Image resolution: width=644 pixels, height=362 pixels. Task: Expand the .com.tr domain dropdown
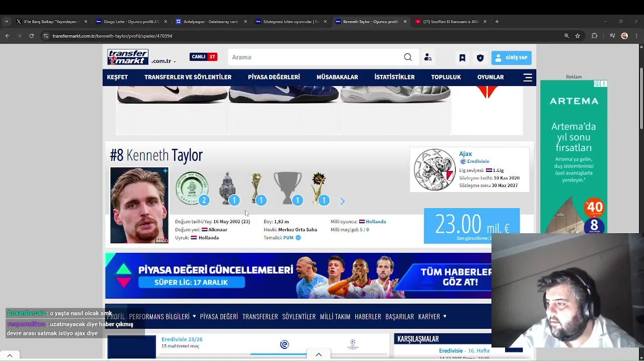[164, 61]
